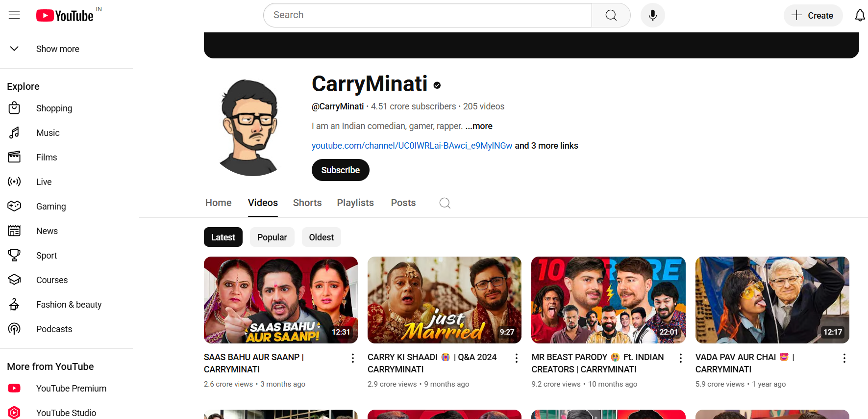Open Shopping from Explore
Image resolution: width=868 pixels, height=419 pixels.
click(x=67, y=108)
